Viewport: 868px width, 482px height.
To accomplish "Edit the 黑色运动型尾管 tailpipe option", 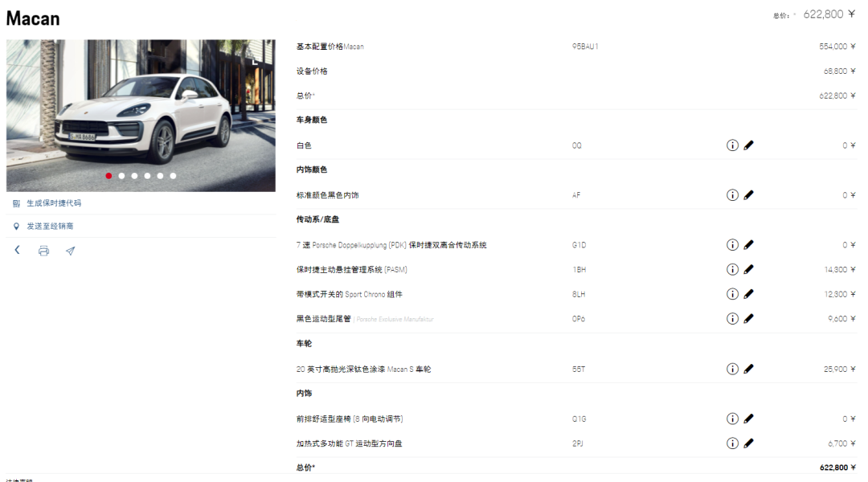I will click(748, 319).
